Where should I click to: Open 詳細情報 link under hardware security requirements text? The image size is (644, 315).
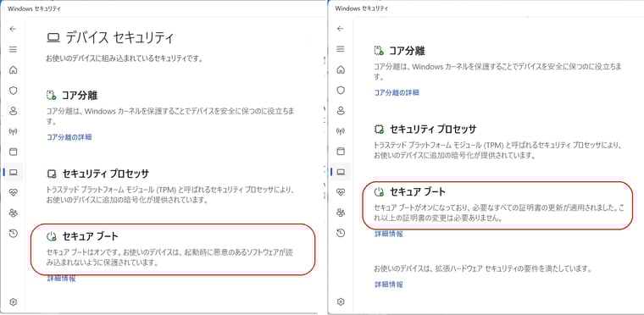click(389, 285)
